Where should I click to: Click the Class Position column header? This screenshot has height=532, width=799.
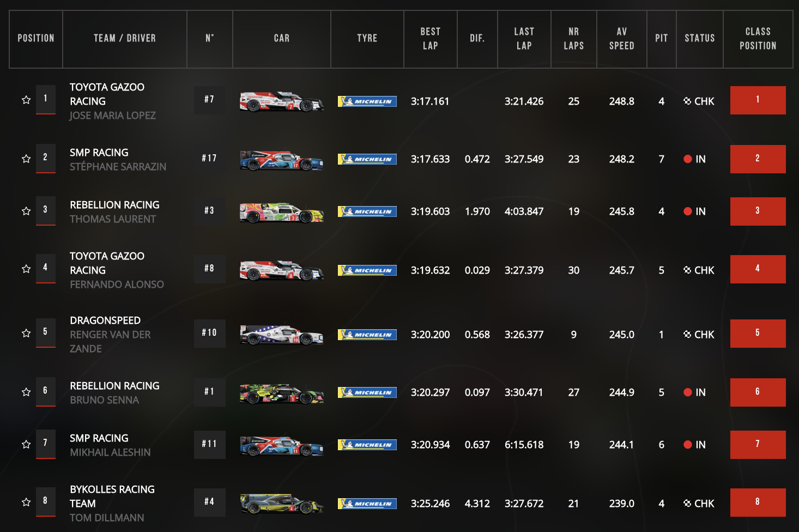[758, 39]
